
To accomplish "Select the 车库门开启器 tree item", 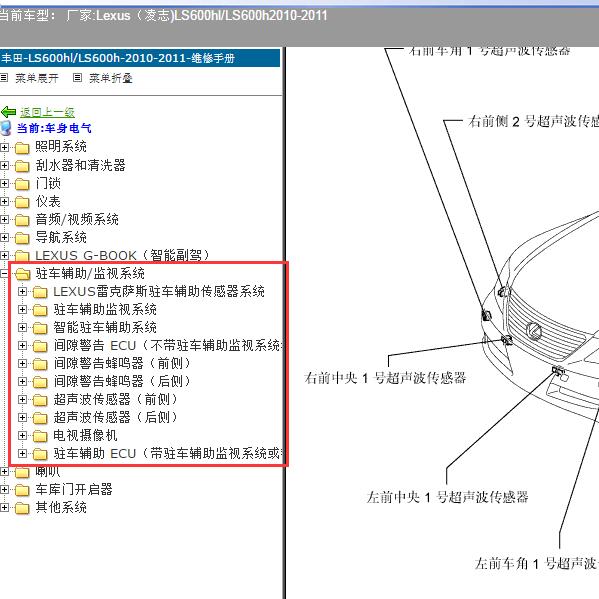I will 74,489.
